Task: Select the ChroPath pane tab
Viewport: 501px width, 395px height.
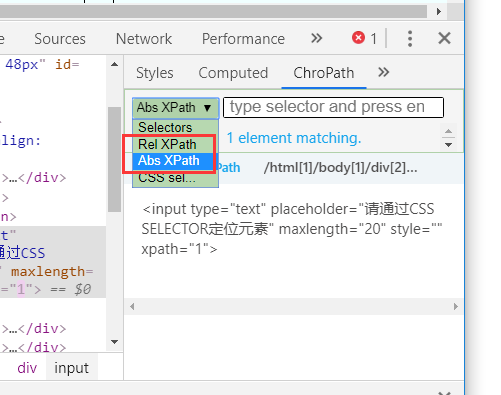Action: [x=324, y=73]
